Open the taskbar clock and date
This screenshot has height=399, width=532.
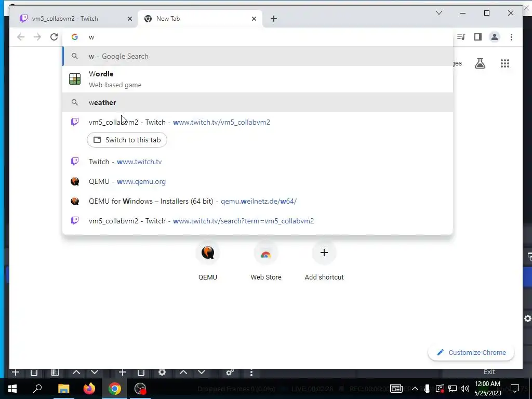point(487,389)
